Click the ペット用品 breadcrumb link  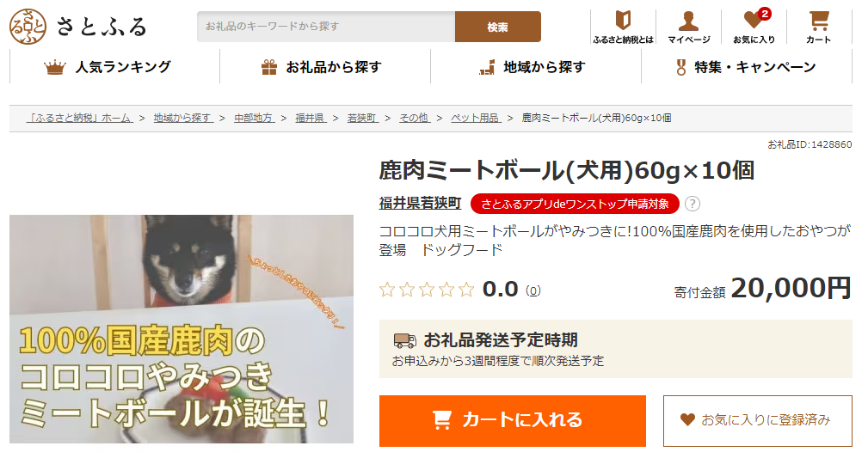pos(476,118)
